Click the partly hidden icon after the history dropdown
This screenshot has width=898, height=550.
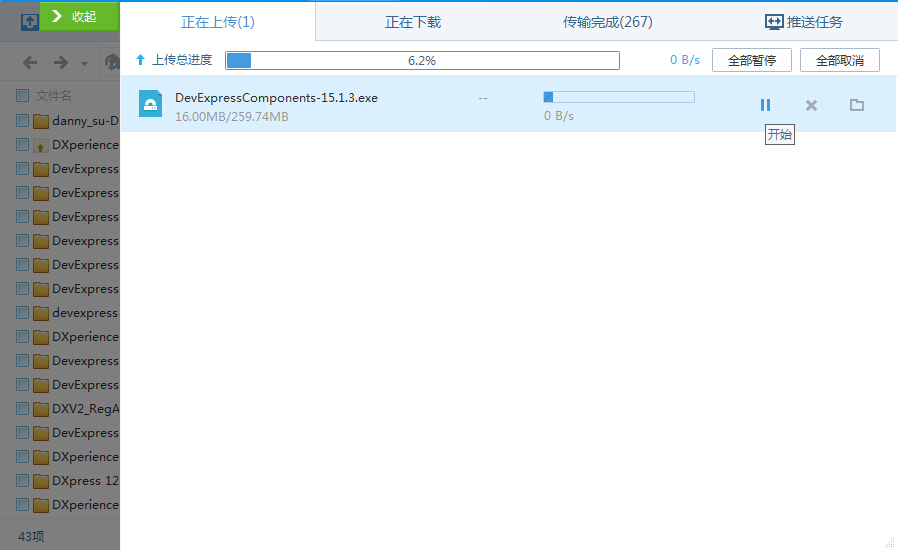pyautogui.click(x=112, y=62)
